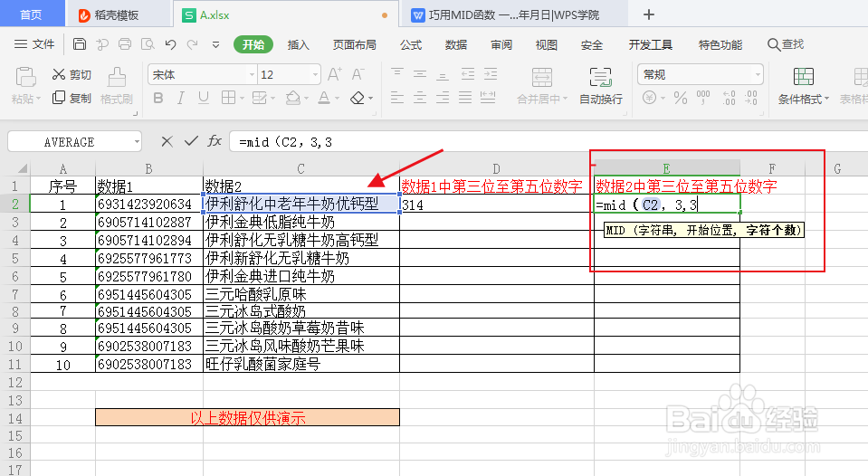Click cell containing 伊利金典低脂纯牛奶

[301, 222]
